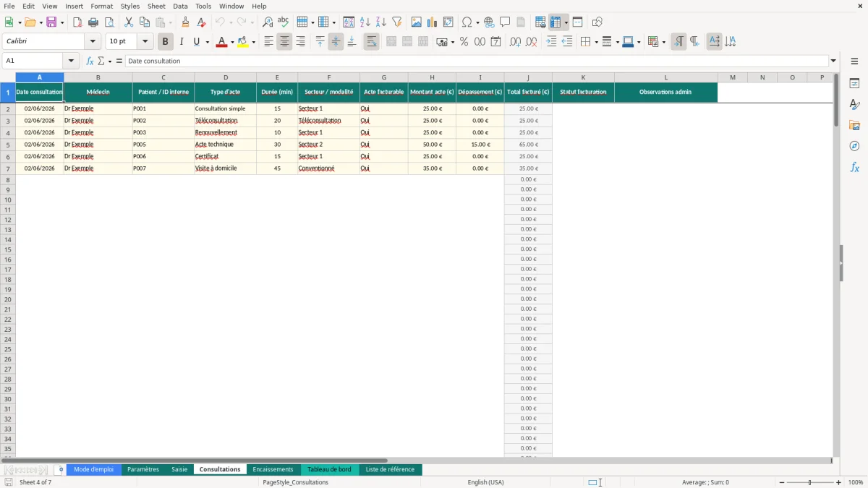Expand the formula bar
Viewport: 868px width, 488px height.
[x=833, y=61]
